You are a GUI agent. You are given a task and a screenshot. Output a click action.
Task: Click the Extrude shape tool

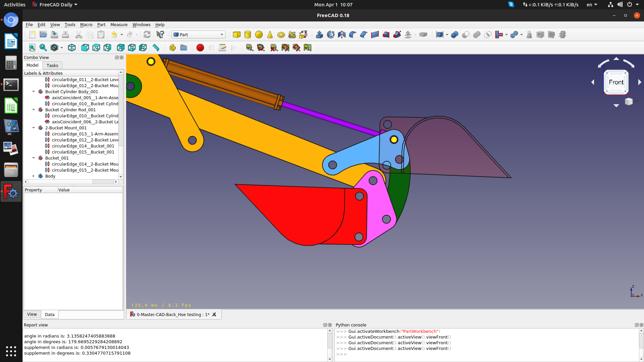[319, 35]
